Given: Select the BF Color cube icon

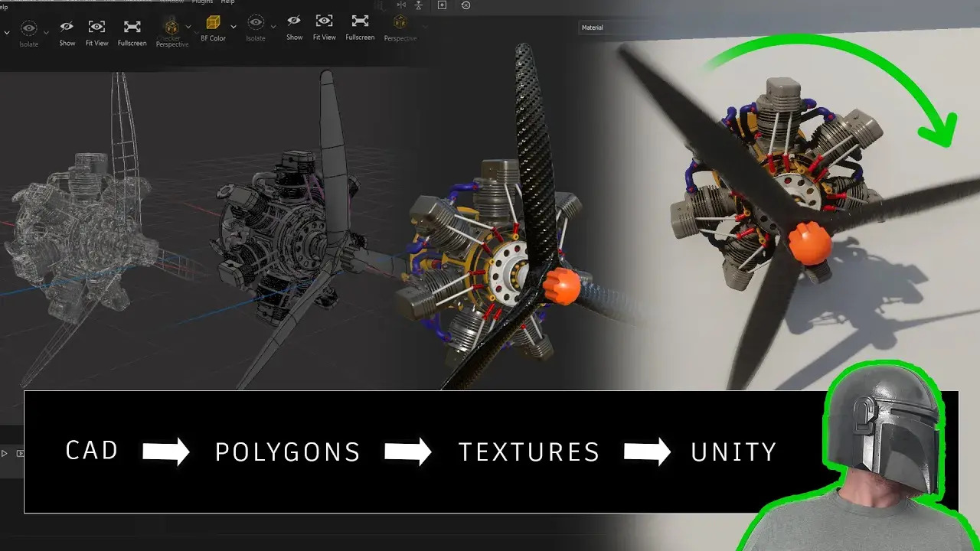Looking at the screenshot, I should tap(213, 22).
